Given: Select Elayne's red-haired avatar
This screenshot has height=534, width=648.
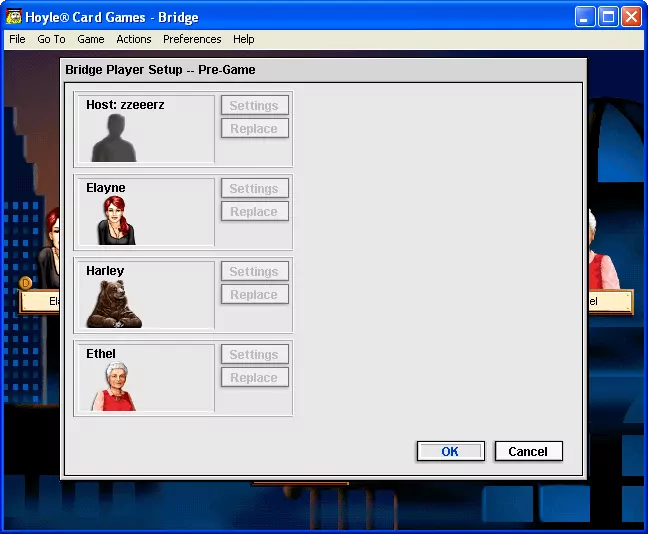Looking at the screenshot, I should click(x=117, y=221).
